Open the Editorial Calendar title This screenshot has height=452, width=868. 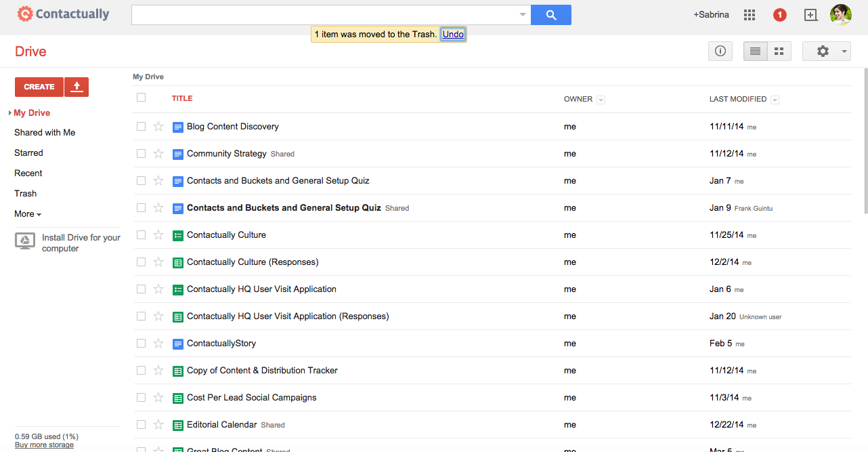pos(222,425)
